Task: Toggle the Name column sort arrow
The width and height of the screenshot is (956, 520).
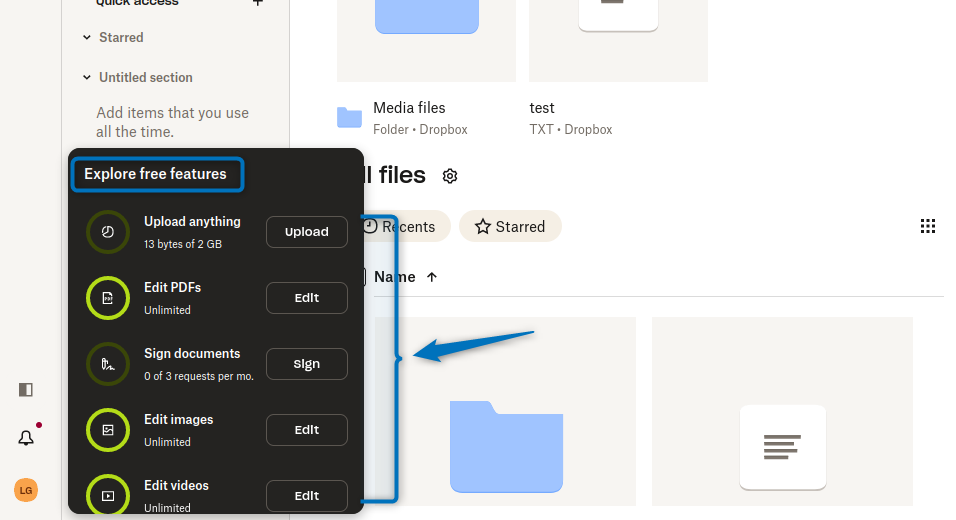Action: pos(432,277)
